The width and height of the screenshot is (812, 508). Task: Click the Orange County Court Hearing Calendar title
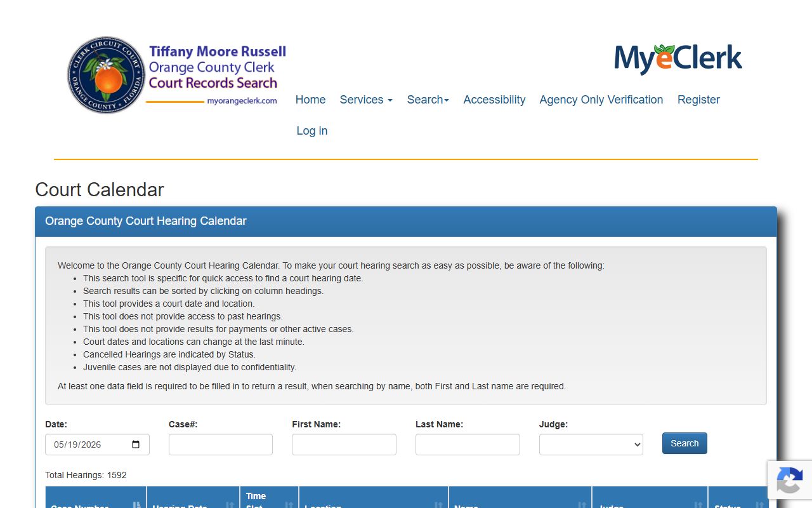click(146, 221)
